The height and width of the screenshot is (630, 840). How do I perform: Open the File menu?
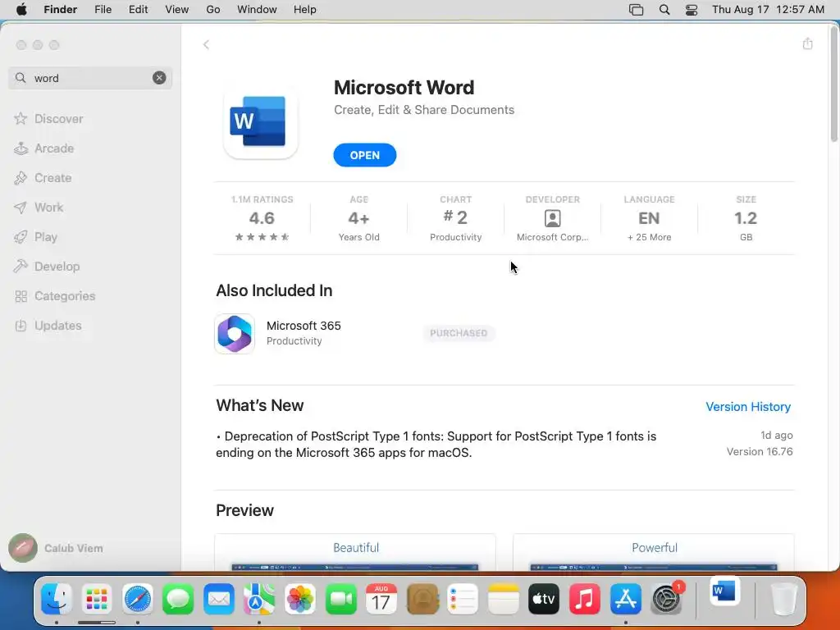pyautogui.click(x=103, y=9)
